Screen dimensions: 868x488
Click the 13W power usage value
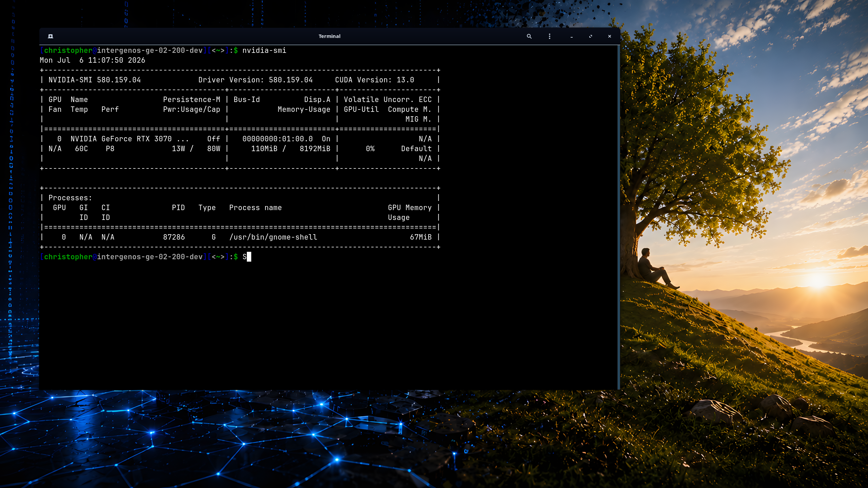(178, 149)
